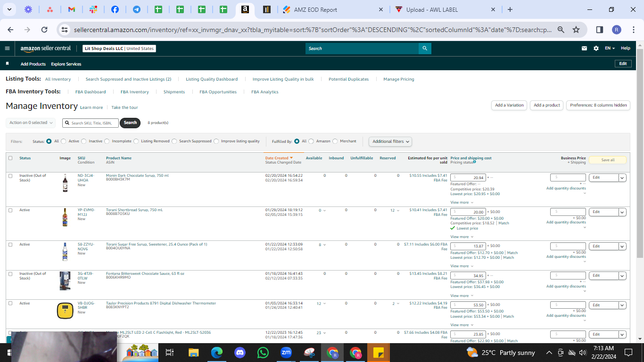Open the Action on 0 selected dropdown
Screen dimensions: 644x362
[x=31, y=123]
